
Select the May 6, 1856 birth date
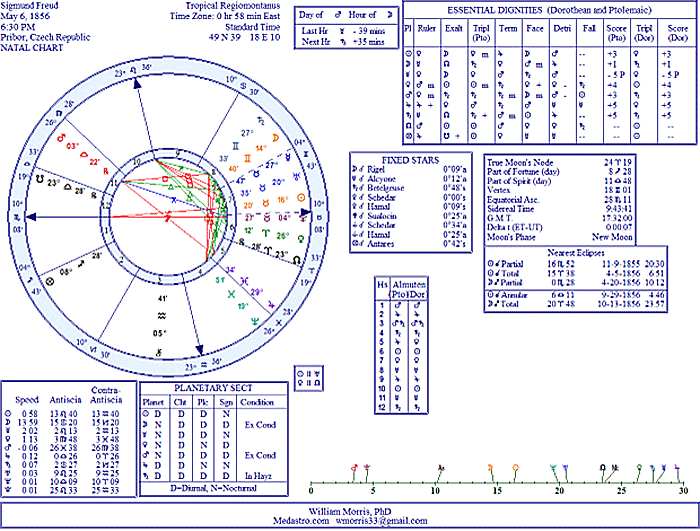pyautogui.click(x=25, y=16)
